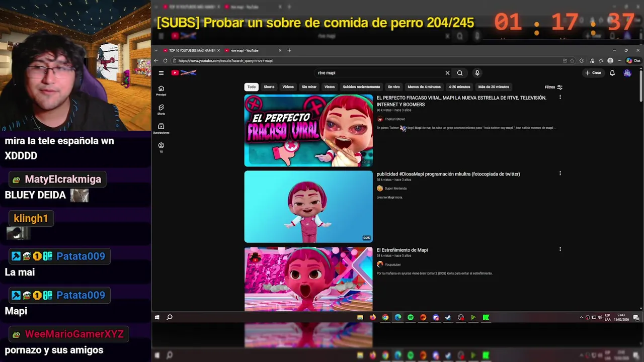The image size is (644, 362).
Task: Select the Vistos filter chip
Action: pyautogui.click(x=330, y=87)
